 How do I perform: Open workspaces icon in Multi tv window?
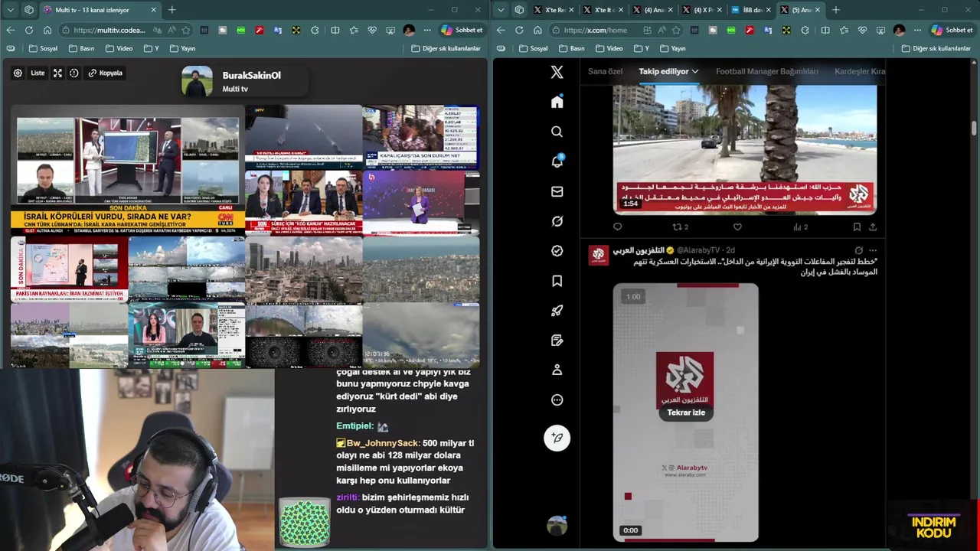tap(29, 10)
